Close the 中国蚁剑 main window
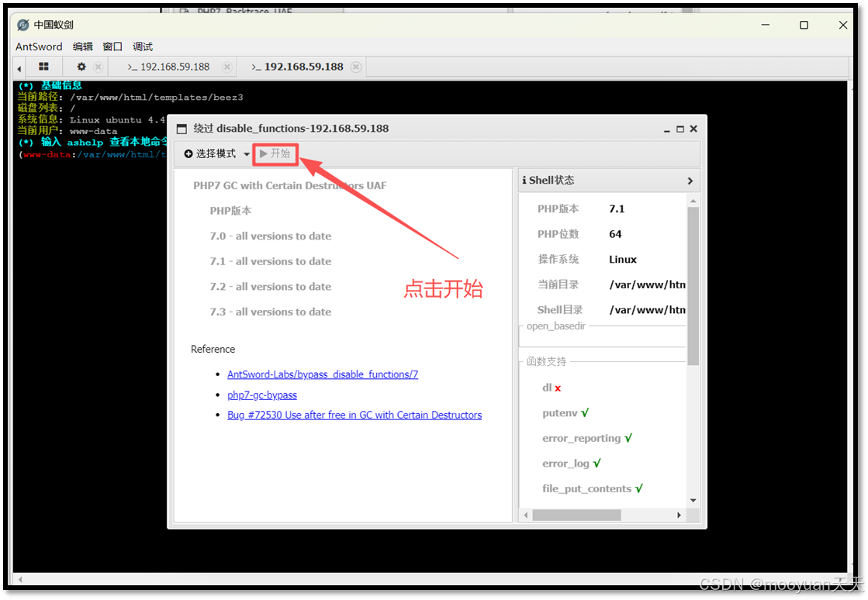The height and width of the screenshot is (600, 868). 843,25
